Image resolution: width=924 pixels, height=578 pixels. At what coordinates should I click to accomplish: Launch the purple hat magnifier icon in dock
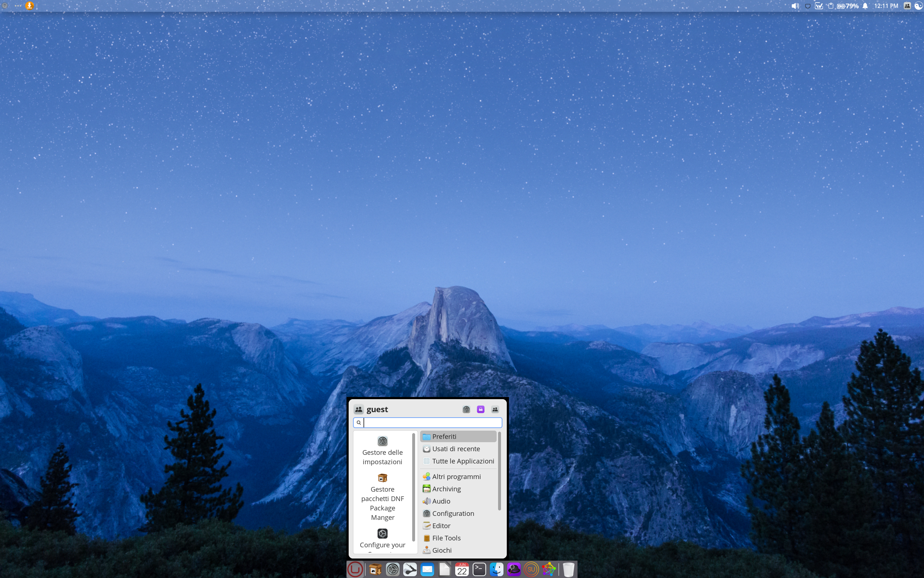(x=514, y=570)
